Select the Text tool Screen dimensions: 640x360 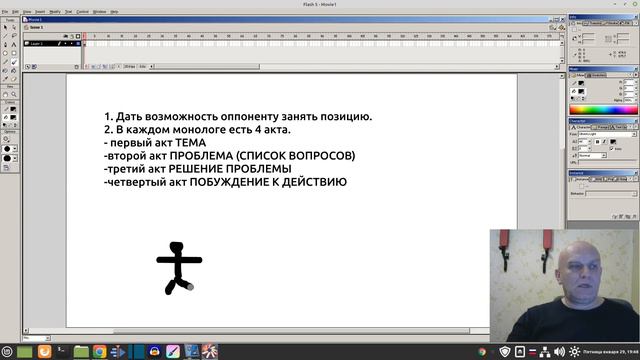pyautogui.click(x=14, y=44)
